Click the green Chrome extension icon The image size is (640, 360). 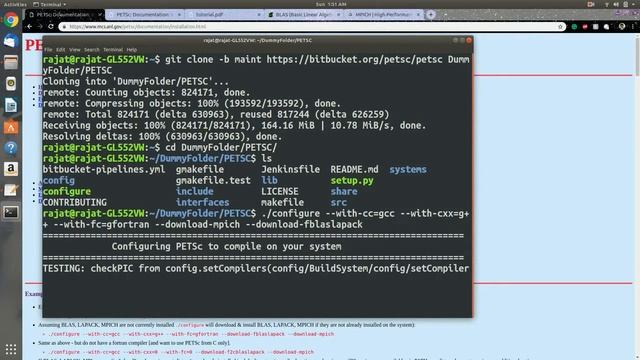coord(574,27)
